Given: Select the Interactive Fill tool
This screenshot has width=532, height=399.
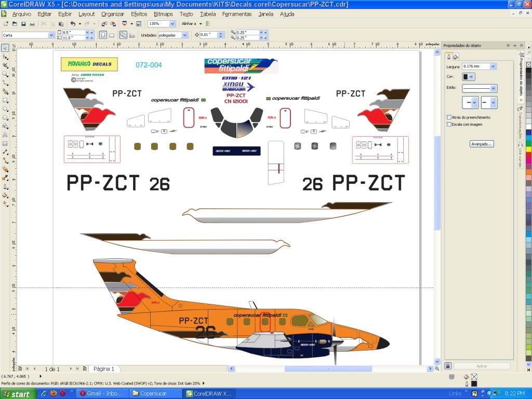Looking at the screenshot, I should (5, 204).
